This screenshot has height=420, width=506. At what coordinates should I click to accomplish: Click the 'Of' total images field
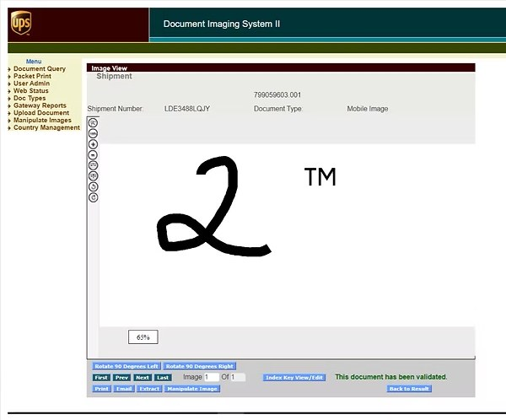tap(238, 377)
